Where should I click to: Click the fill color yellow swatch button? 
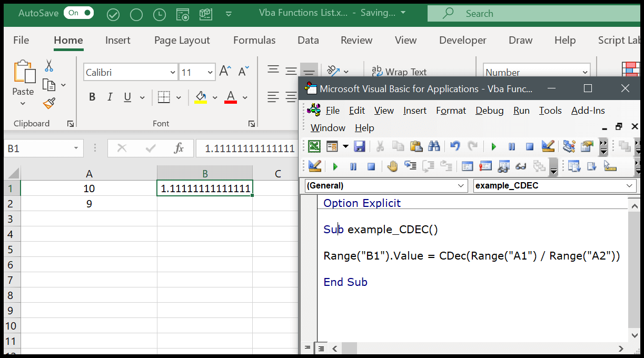tap(201, 97)
